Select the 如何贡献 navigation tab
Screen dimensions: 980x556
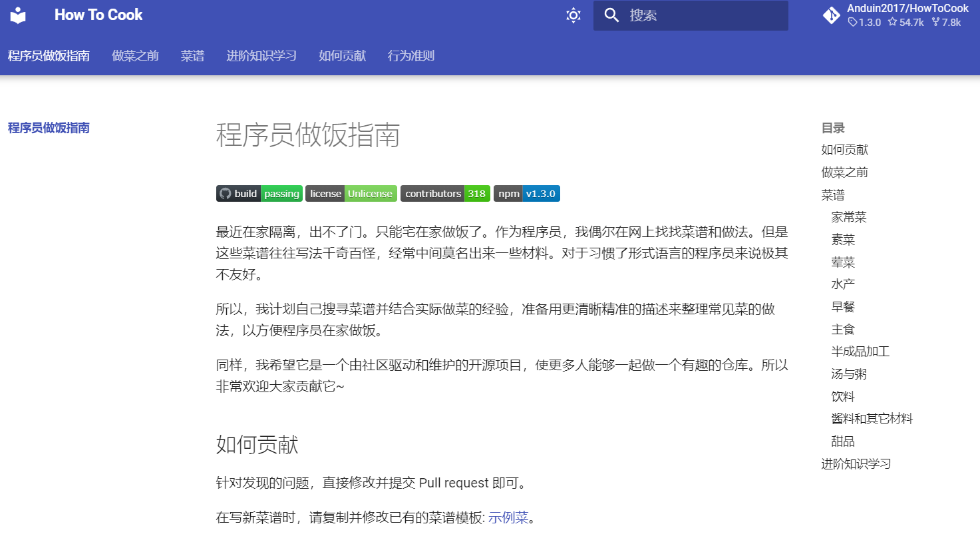(x=342, y=56)
